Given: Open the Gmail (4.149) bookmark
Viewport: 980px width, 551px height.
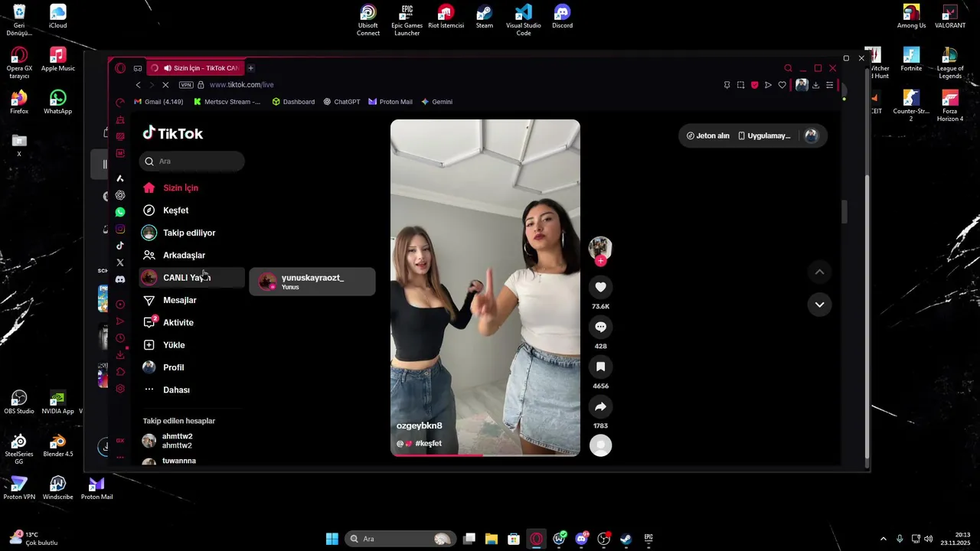Looking at the screenshot, I should coord(158,102).
